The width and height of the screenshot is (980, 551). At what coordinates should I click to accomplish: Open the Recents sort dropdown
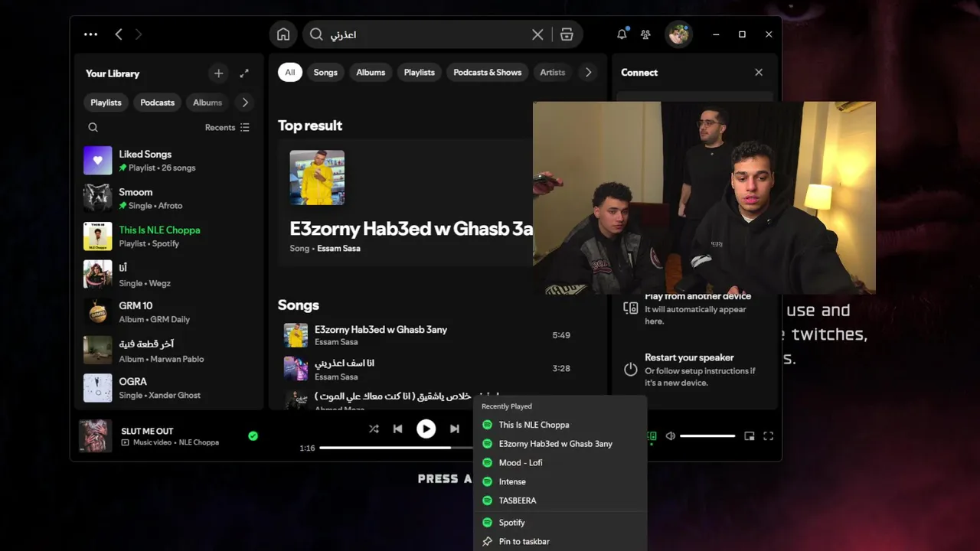click(227, 128)
